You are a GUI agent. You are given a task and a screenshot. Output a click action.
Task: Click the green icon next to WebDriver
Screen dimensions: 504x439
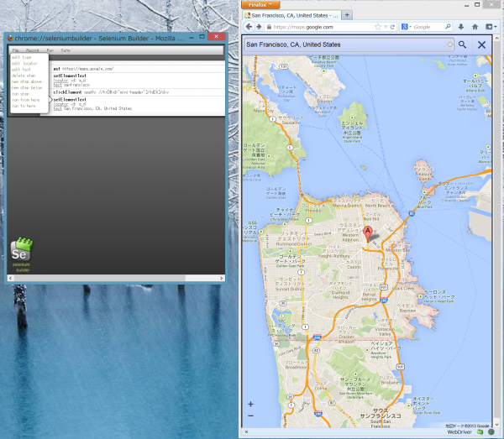tap(480, 432)
